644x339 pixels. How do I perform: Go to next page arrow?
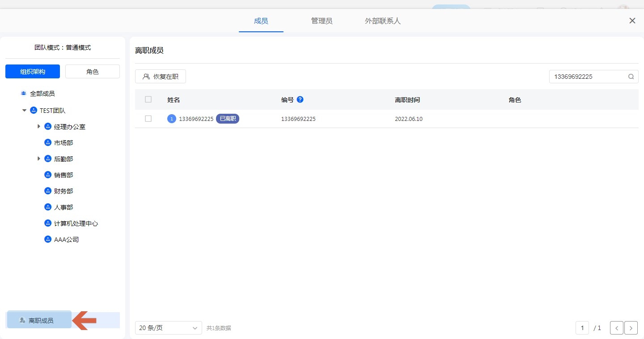631,328
